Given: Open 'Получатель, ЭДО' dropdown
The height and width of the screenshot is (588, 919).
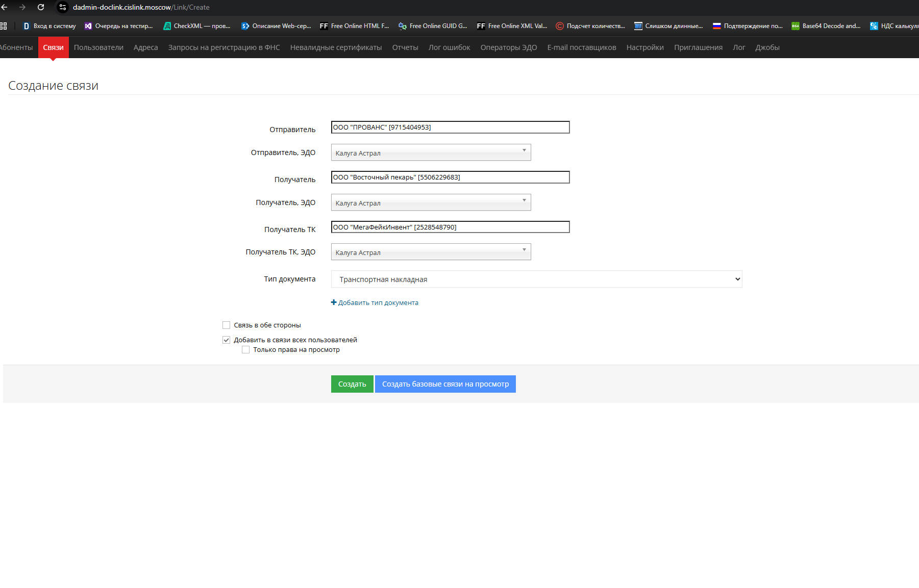Looking at the screenshot, I should [x=431, y=202].
